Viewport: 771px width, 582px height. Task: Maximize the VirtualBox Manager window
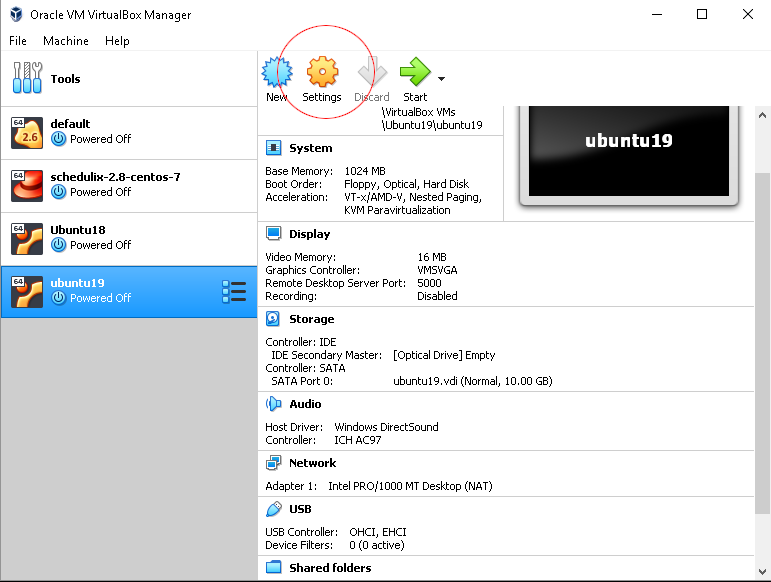click(x=702, y=14)
